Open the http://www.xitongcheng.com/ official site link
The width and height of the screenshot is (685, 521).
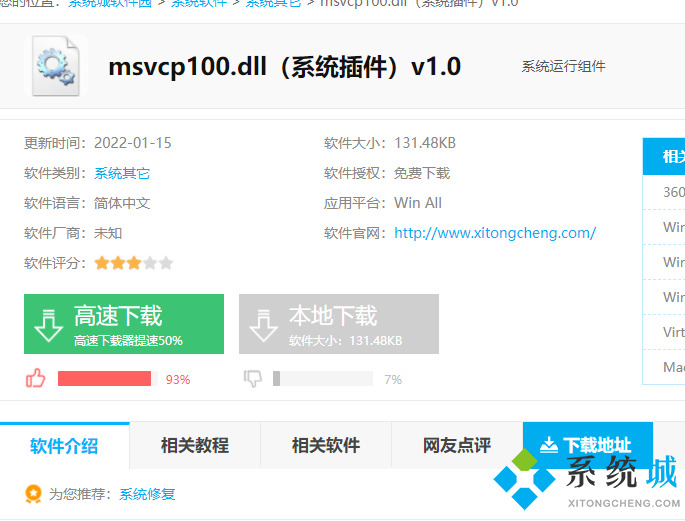[495, 233]
